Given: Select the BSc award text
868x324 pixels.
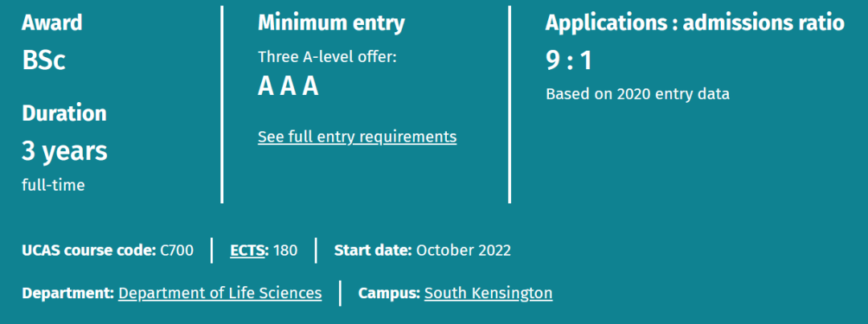Looking at the screenshot, I should pos(43,61).
